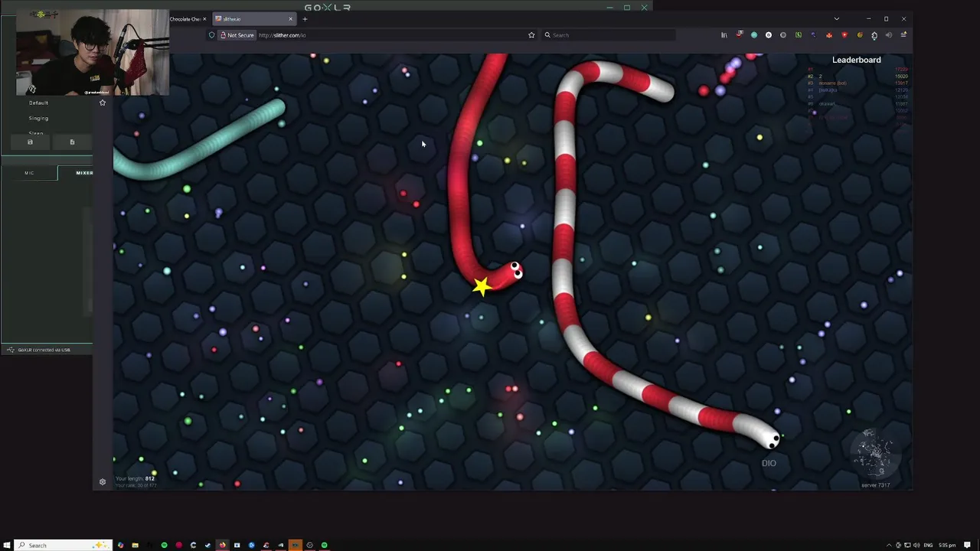This screenshot has width=980, height=551.
Task: Click the teal circle extension icon
Action: click(x=753, y=35)
